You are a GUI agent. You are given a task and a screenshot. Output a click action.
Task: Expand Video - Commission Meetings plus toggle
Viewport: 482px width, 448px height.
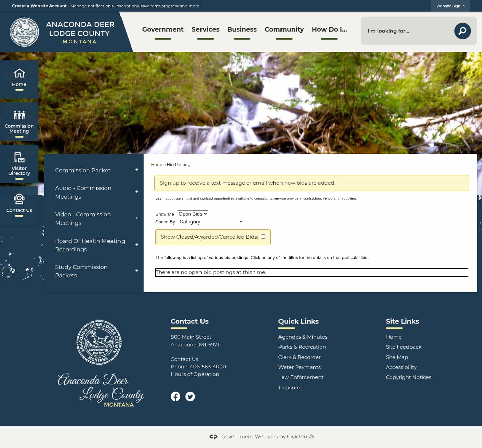137,218
